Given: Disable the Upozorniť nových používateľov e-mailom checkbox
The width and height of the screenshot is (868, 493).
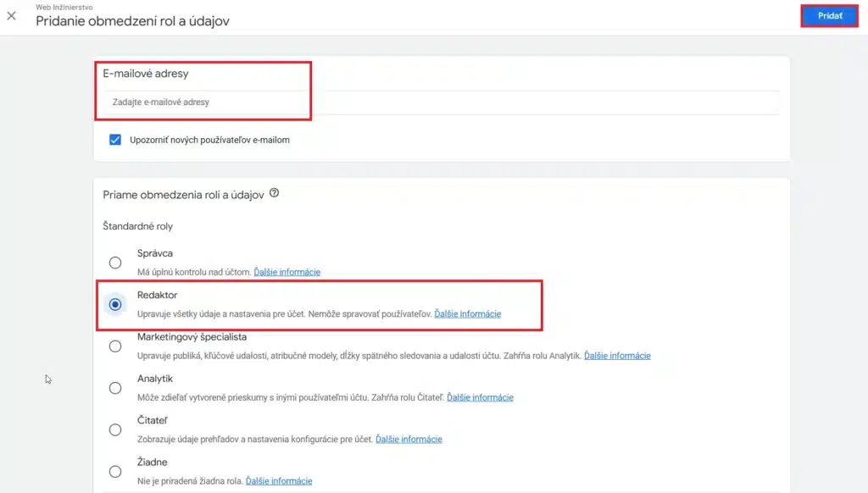Looking at the screenshot, I should pos(115,140).
